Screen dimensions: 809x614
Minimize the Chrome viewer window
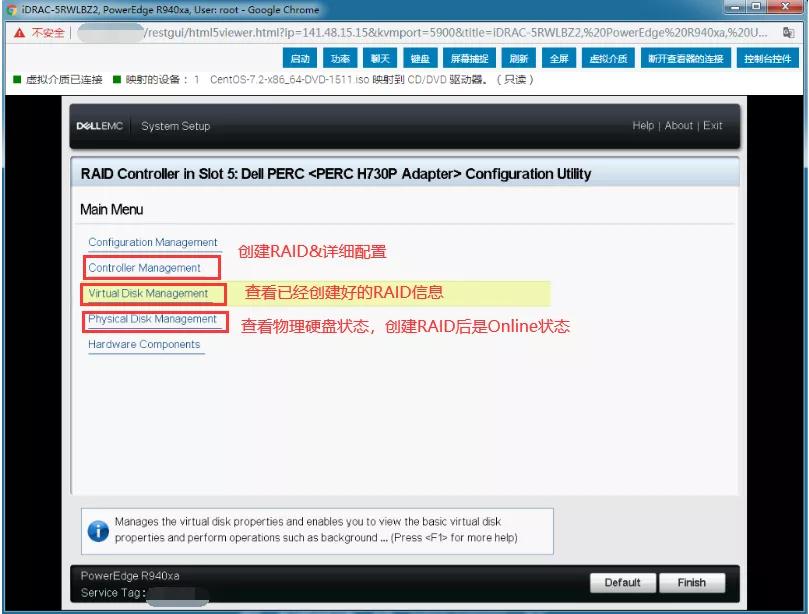point(735,7)
